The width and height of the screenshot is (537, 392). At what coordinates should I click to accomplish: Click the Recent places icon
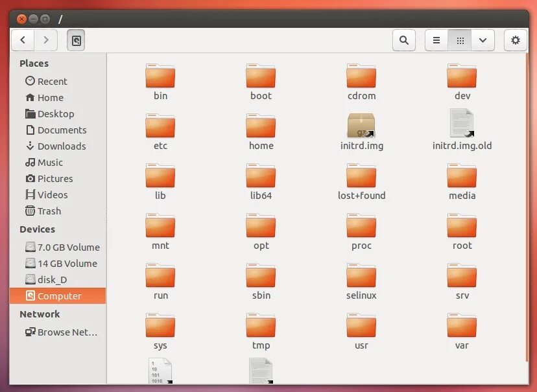[x=30, y=81]
